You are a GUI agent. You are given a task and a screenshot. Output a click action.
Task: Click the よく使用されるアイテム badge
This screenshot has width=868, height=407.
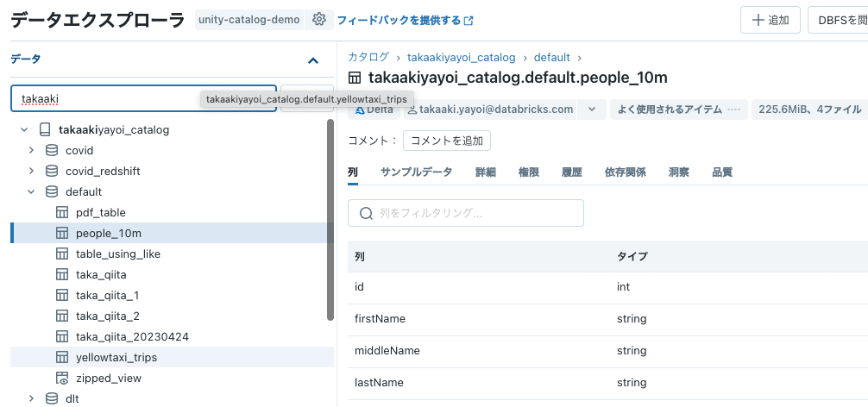click(x=679, y=110)
